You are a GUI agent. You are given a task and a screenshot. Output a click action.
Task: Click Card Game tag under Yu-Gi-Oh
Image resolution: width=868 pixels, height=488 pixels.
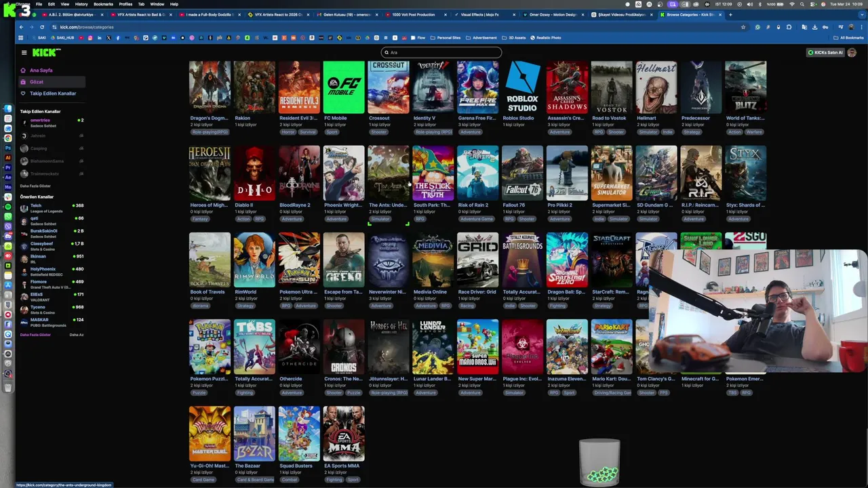tap(203, 480)
